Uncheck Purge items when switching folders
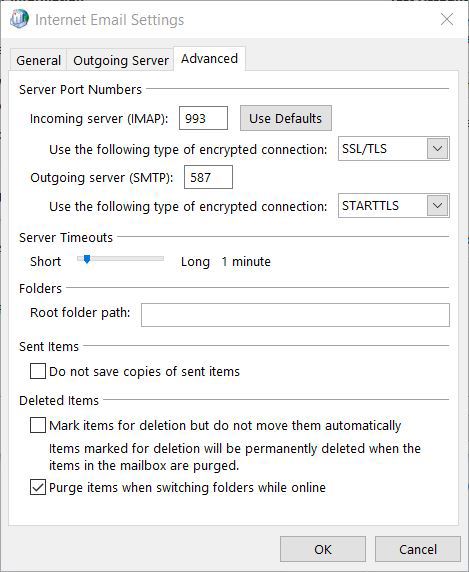Image resolution: width=469 pixels, height=572 pixels. [x=38, y=487]
